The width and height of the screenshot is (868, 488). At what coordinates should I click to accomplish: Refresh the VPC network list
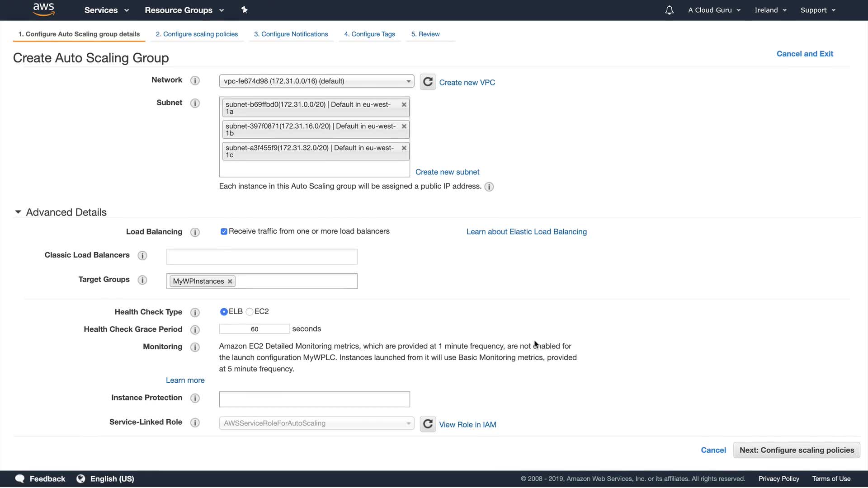[428, 82]
